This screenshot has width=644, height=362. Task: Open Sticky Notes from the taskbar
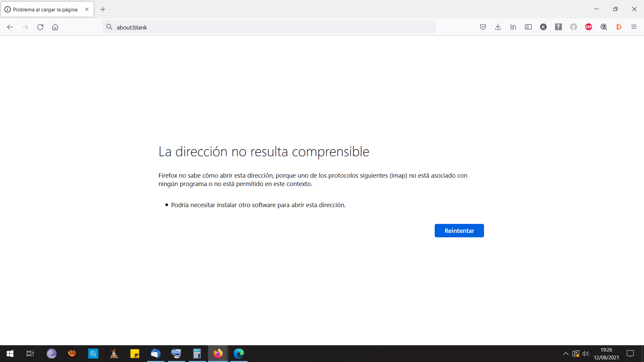[x=135, y=354]
